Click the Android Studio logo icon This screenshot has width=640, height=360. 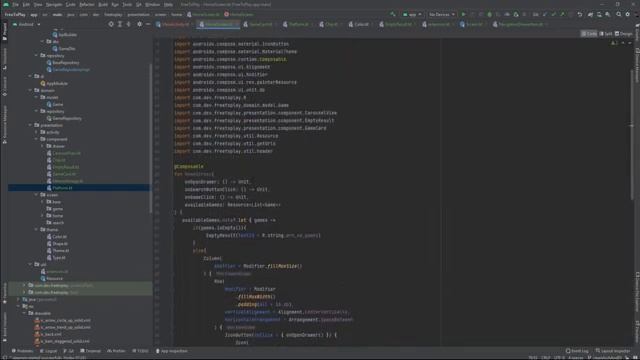[x=6, y=4]
